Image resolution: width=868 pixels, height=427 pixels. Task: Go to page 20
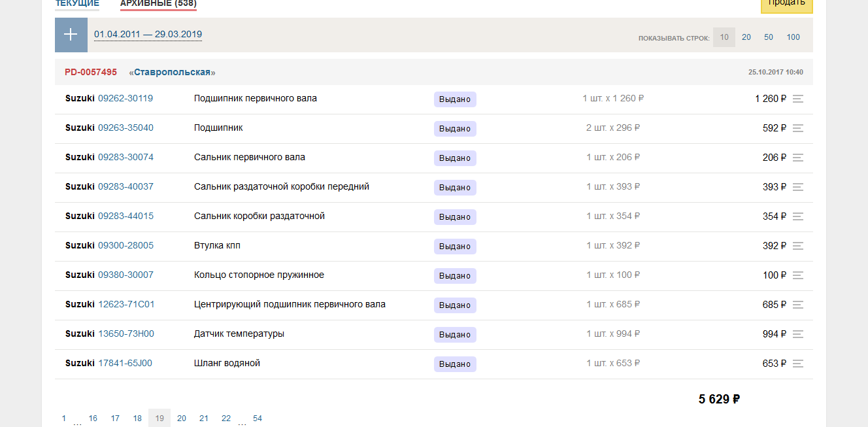[182, 418]
